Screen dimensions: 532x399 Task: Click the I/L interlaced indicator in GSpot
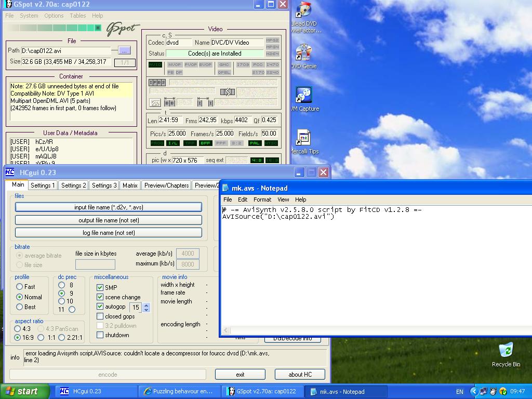point(173,143)
